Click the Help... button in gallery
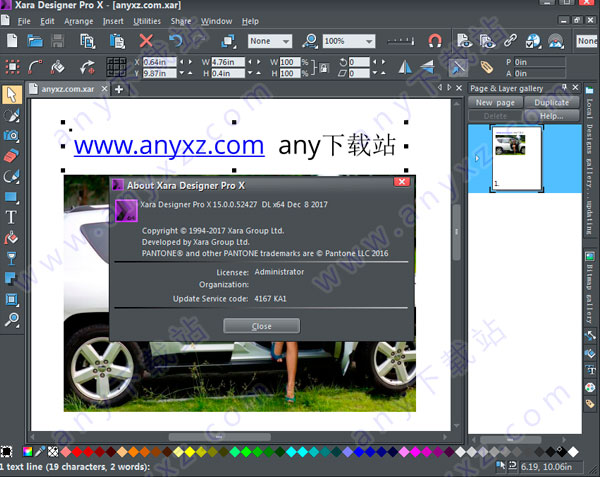The image size is (600, 477). click(x=551, y=116)
